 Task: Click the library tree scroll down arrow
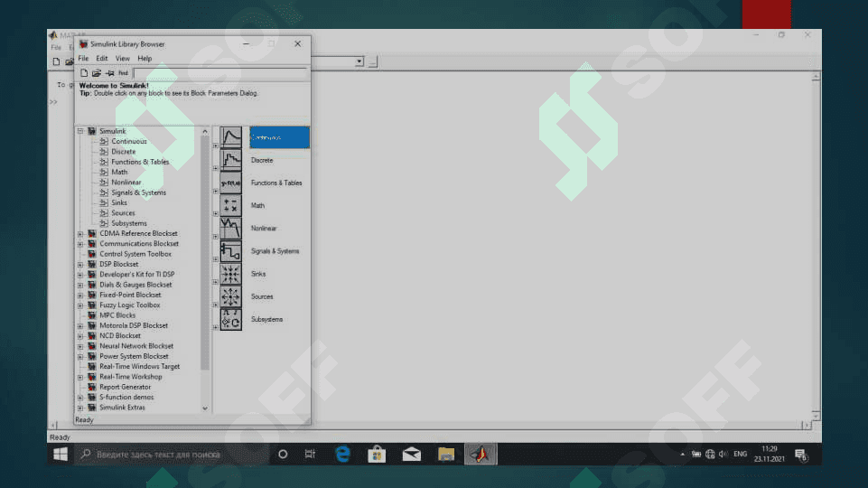point(205,408)
